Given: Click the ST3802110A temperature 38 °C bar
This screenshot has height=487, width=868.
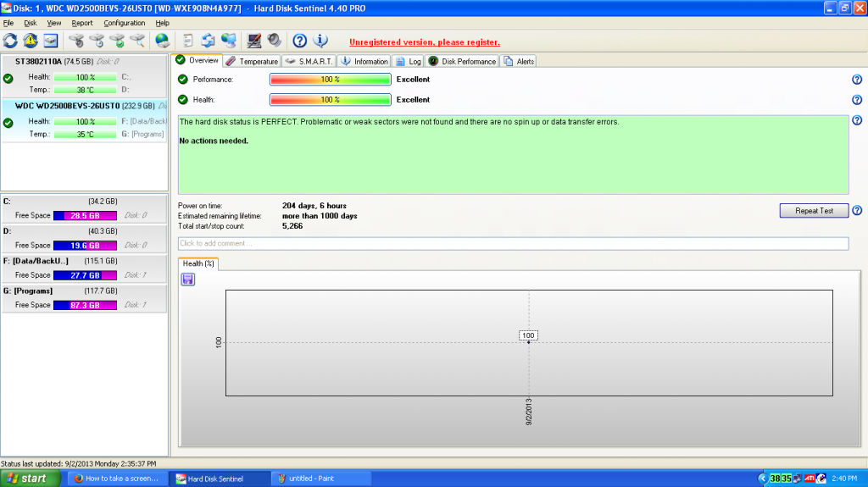Looking at the screenshot, I should 85,90.
